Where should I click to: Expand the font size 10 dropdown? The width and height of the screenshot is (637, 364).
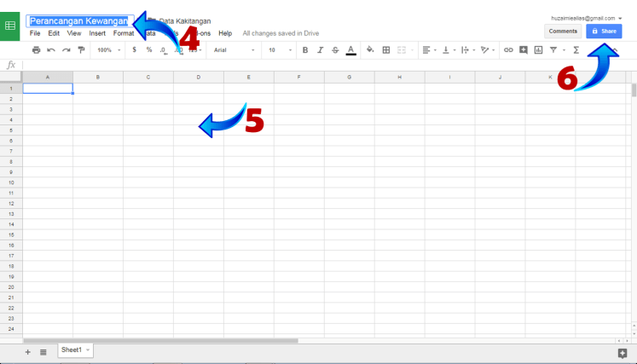(277, 50)
